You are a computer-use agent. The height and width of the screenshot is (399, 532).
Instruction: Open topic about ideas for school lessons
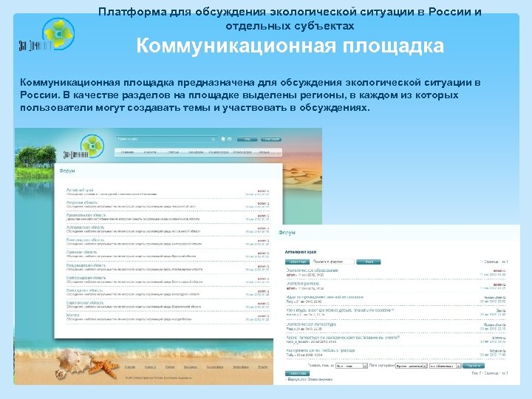click(x=324, y=297)
